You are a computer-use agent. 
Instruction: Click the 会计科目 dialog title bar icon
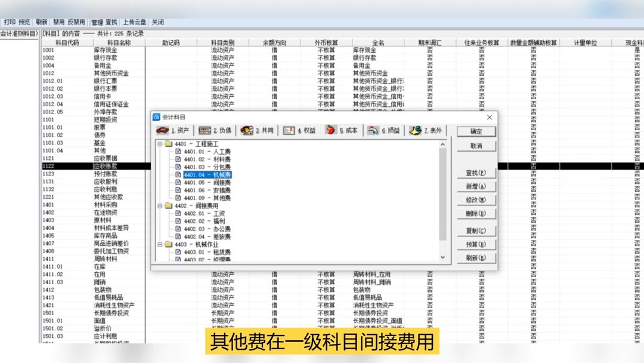point(158,117)
